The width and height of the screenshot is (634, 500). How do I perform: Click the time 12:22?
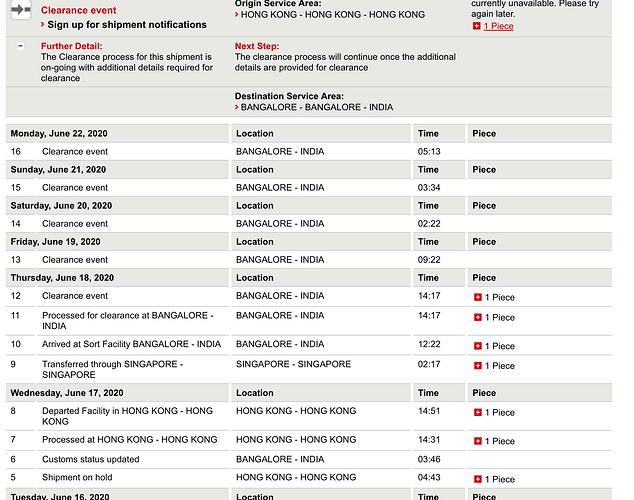click(429, 344)
